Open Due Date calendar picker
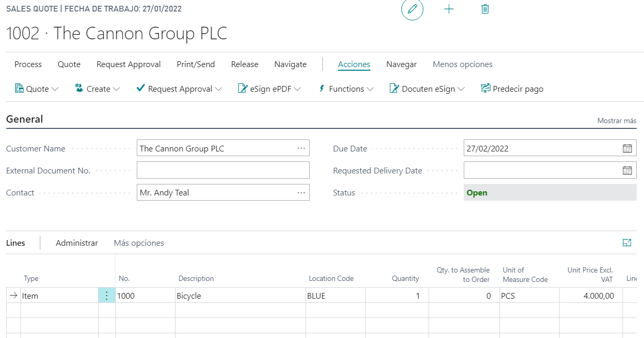 click(627, 148)
